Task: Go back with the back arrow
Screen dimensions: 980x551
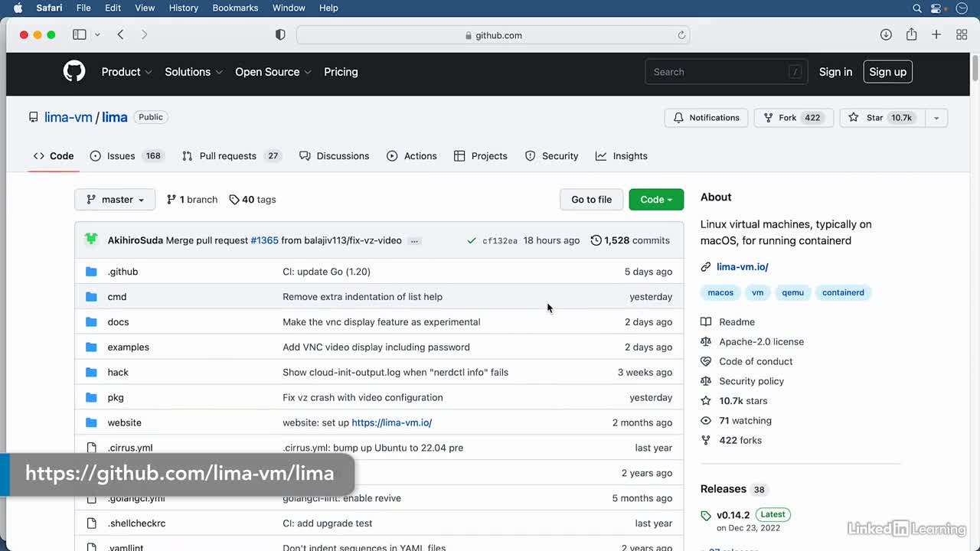Action: coord(120,34)
